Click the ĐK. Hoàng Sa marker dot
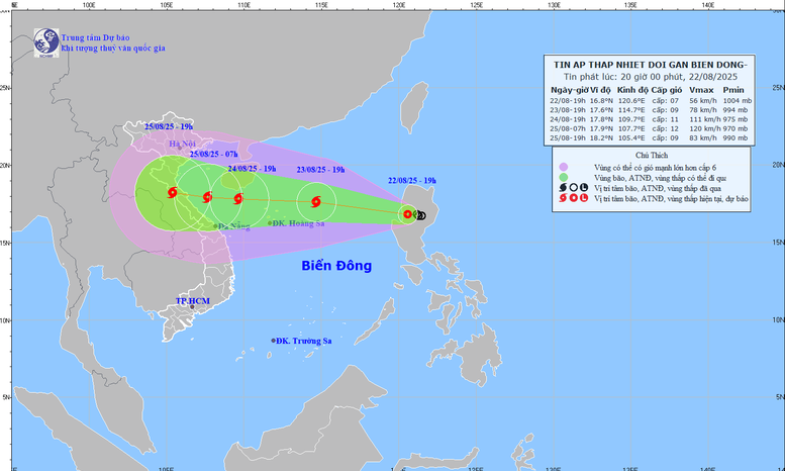This screenshot has height=471, width=785. coord(270,223)
